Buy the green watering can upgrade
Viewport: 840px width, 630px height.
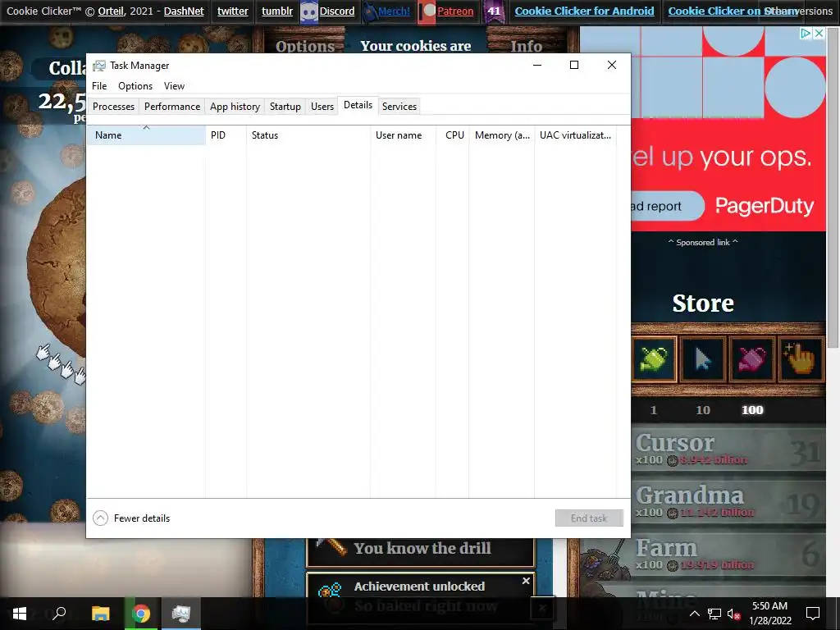pyautogui.click(x=654, y=358)
